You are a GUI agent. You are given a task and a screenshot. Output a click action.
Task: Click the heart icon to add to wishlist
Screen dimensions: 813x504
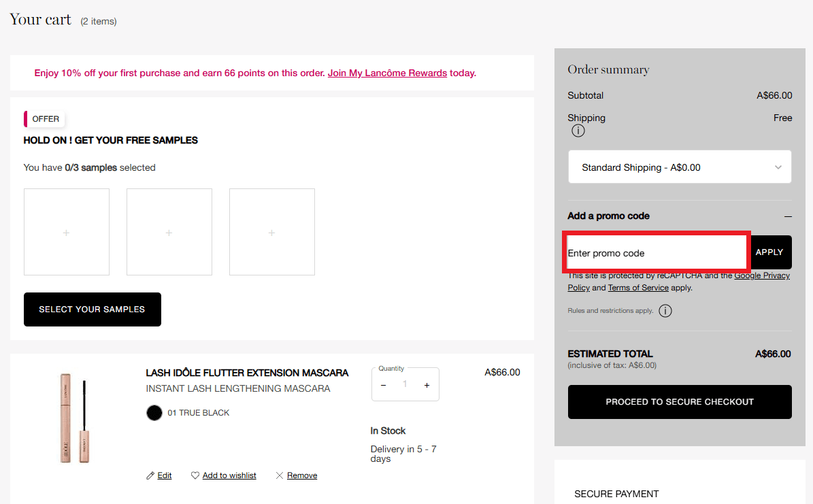[195, 475]
